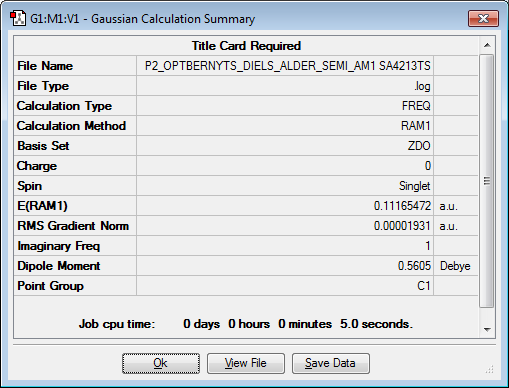Open the View File button
Viewport: 509px width, 388px height.
246,363
